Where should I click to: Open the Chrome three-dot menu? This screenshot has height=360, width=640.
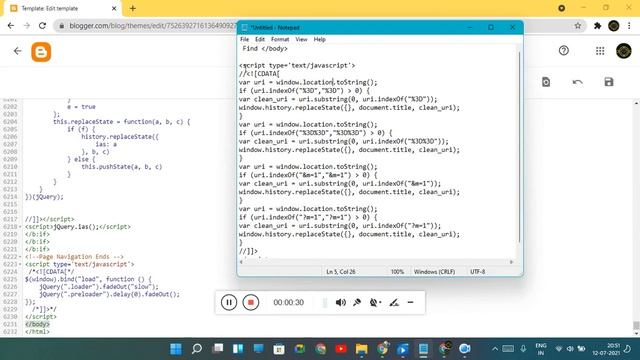click(629, 26)
